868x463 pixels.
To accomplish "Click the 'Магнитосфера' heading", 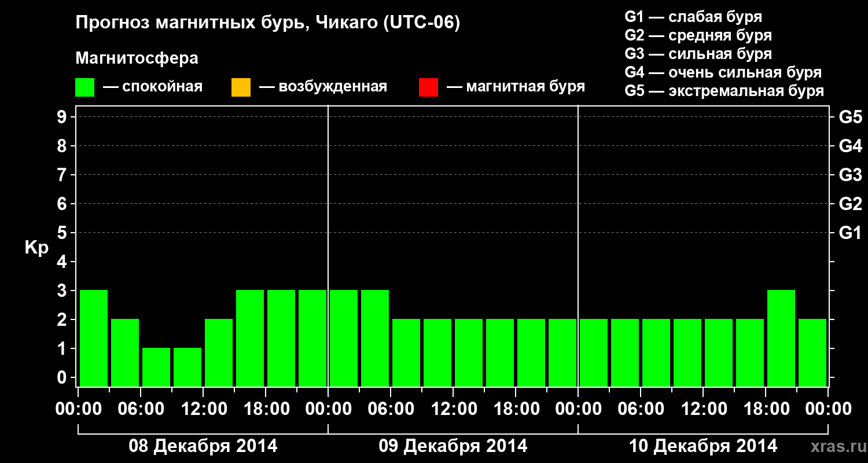I will click(137, 58).
